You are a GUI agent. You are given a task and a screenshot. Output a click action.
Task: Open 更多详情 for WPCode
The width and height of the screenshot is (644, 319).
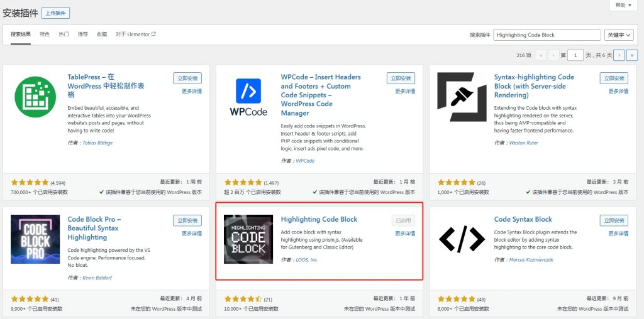pyautogui.click(x=405, y=92)
